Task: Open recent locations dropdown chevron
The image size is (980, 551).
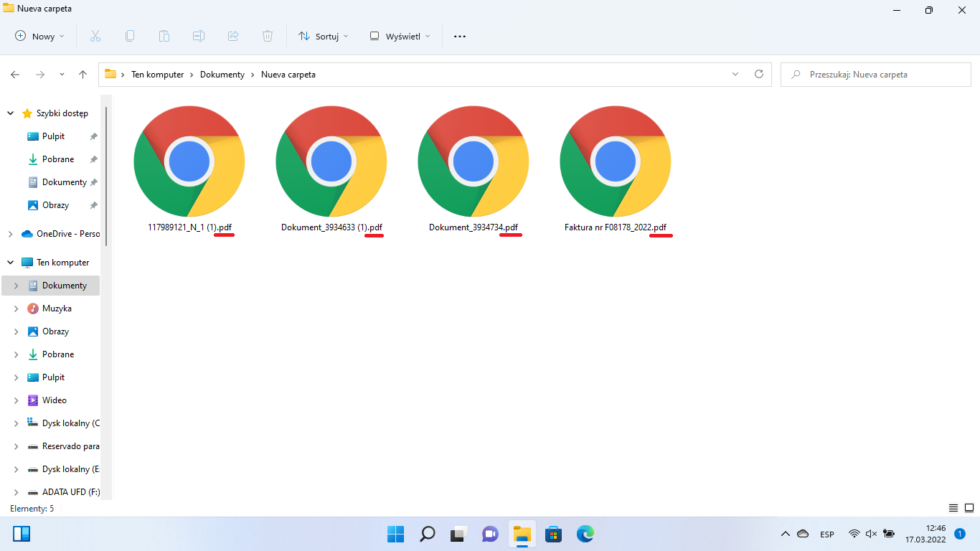Action: [62, 75]
